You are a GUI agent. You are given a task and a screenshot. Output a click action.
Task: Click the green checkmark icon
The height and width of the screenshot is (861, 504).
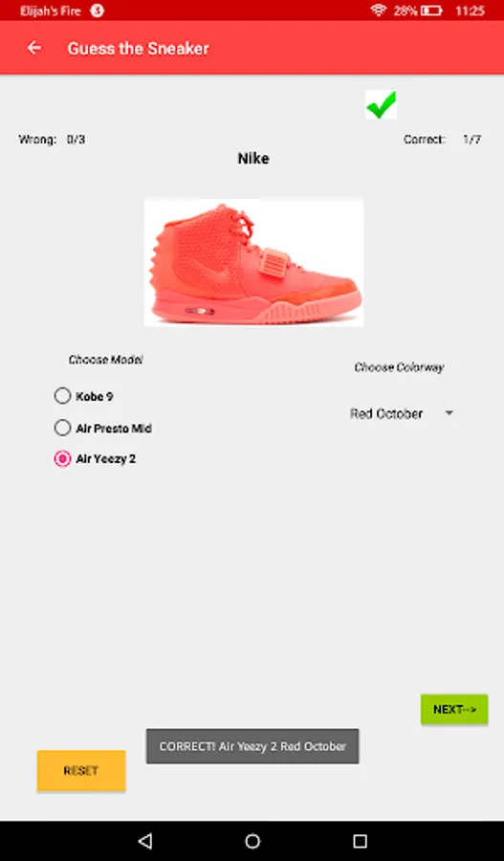[381, 104]
